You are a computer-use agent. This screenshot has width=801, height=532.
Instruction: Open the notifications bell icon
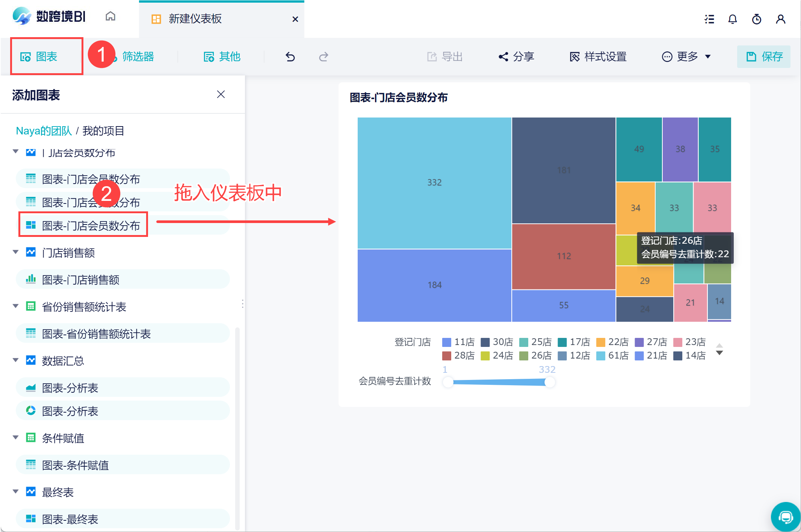click(732, 19)
